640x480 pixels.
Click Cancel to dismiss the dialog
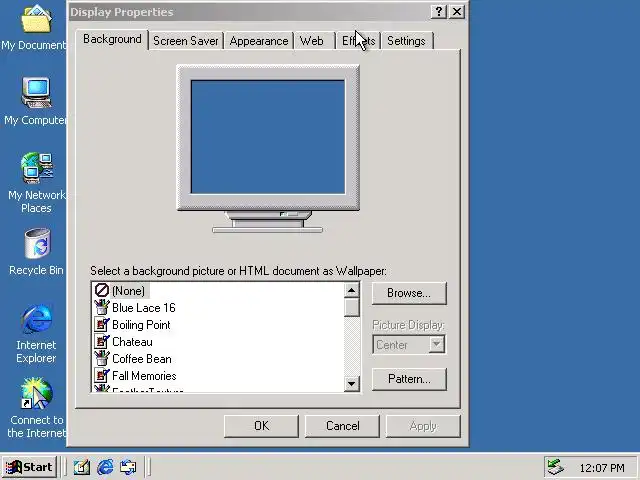coord(342,426)
